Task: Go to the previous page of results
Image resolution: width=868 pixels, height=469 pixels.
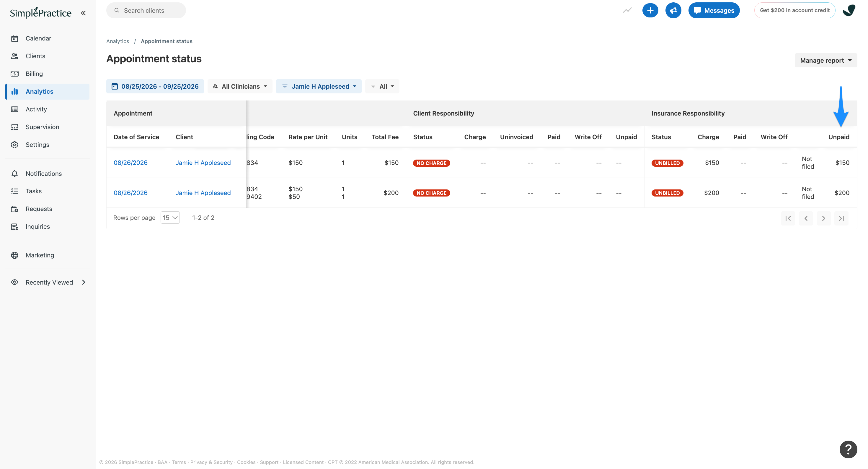Action: [806, 218]
